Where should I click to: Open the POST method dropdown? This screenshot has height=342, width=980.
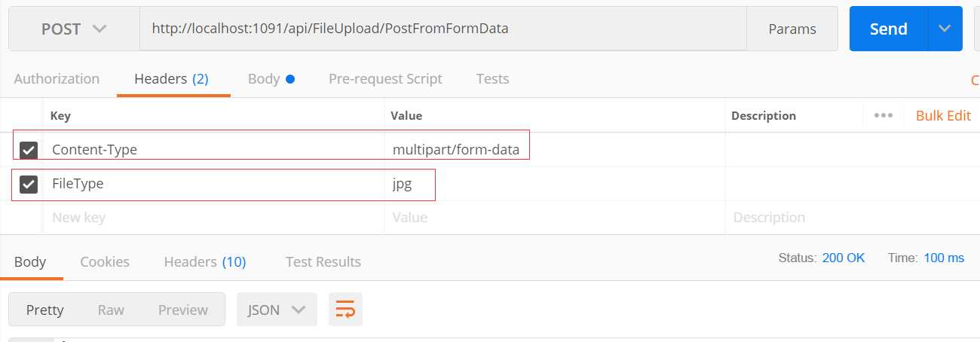click(74, 29)
